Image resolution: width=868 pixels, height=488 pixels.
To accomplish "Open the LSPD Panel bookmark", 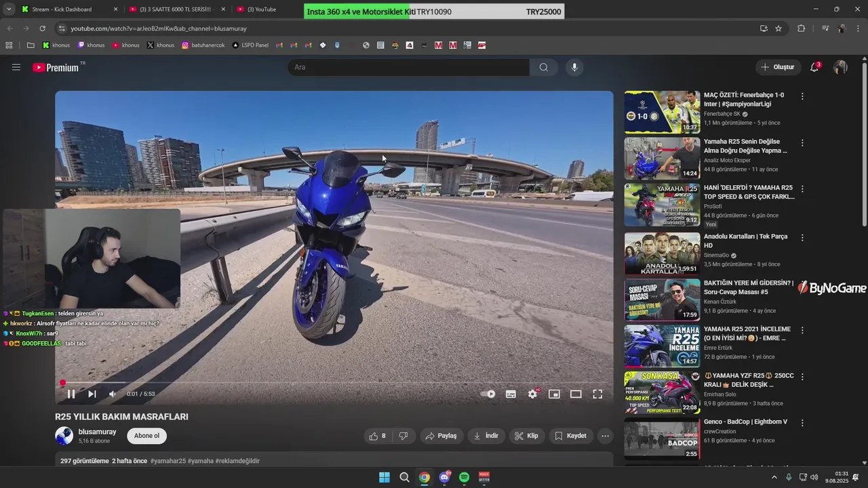I will click(x=250, y=45).
